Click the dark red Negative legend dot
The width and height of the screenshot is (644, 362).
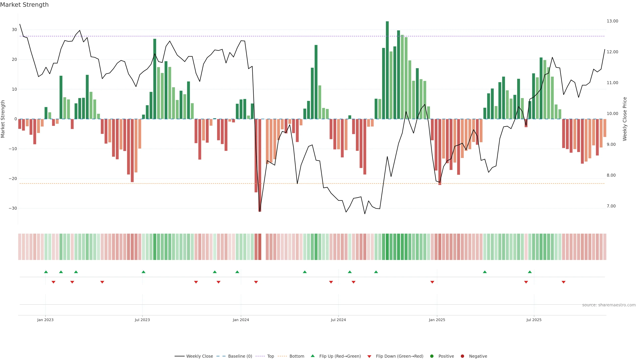pyautogui.click(x=462, y=356)
